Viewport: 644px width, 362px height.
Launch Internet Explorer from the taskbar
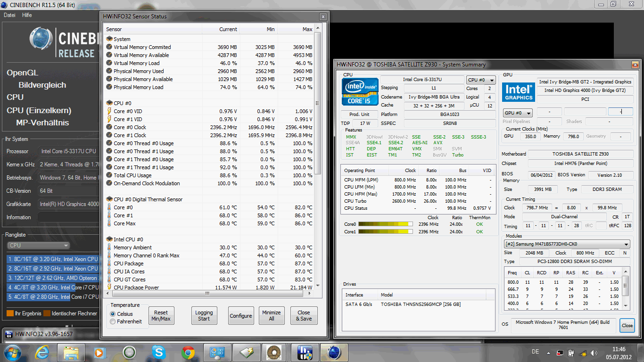pos(42,352)
